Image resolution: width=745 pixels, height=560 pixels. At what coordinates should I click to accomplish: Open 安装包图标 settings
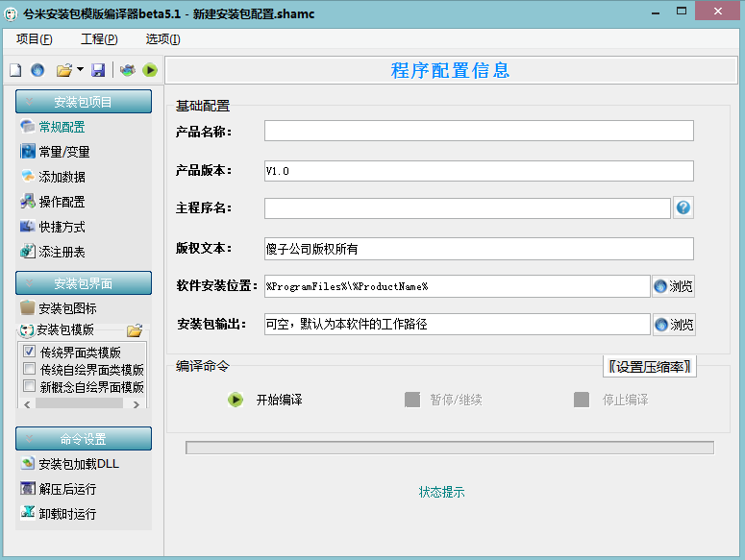67,308
